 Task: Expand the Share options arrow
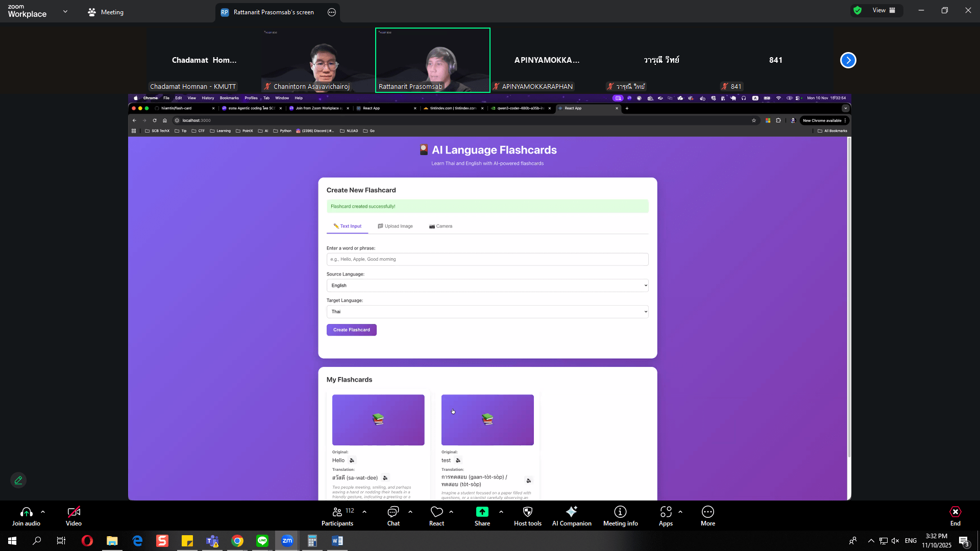point(501,511)
